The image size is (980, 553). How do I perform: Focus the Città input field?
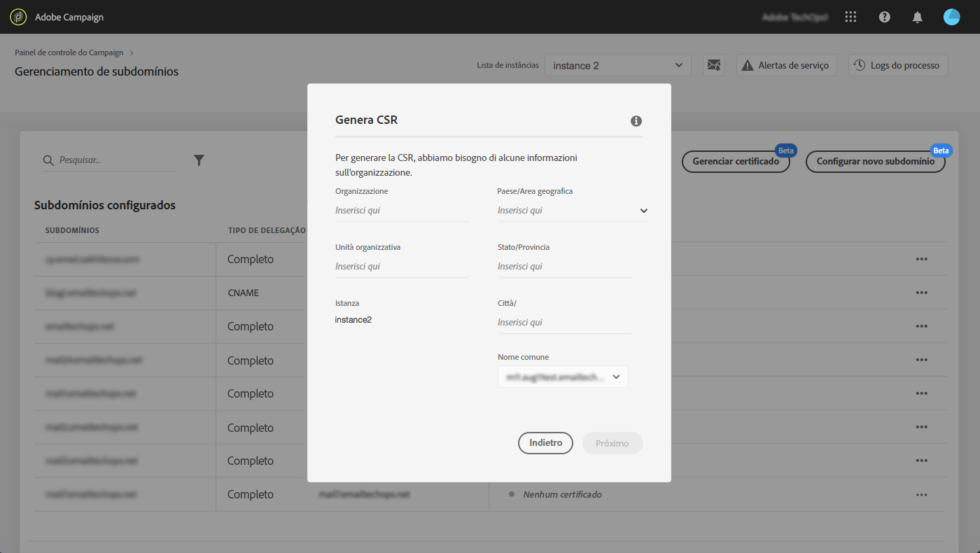pyautogui.click(x=564, y=322)
